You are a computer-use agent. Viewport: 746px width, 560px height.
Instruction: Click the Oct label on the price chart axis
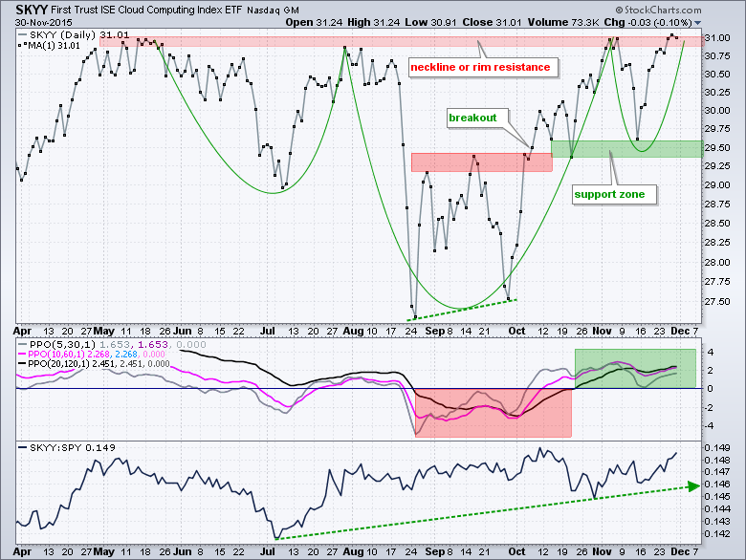coord(516,331)
